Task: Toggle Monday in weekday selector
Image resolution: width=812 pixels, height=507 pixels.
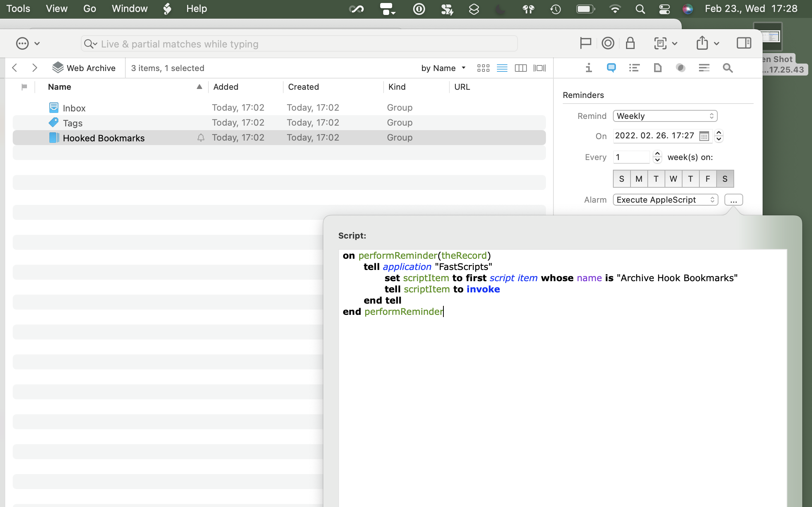Action: click(639, 179)
